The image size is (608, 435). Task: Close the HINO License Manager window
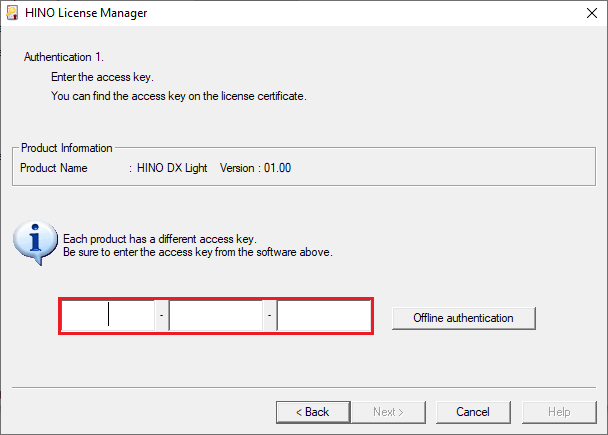pos(592,13)
